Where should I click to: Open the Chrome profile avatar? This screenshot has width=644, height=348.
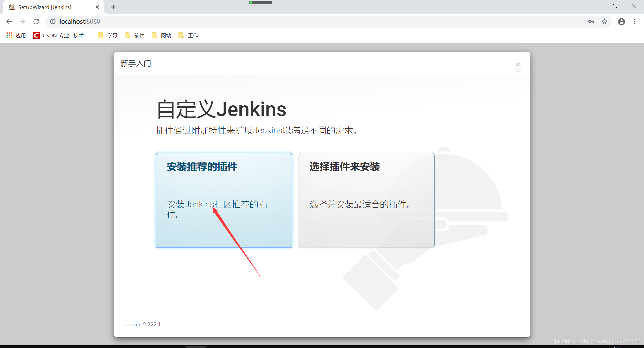click(621, 22)
